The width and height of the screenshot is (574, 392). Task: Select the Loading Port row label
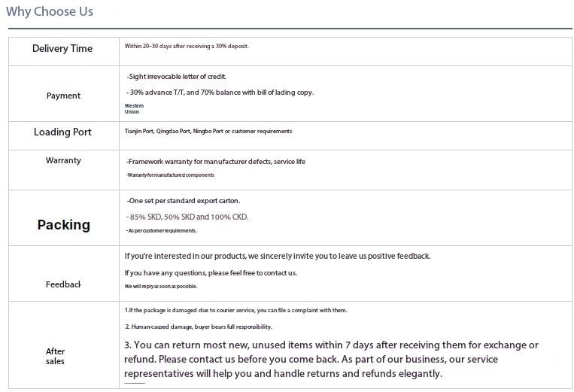coord(62,132)
